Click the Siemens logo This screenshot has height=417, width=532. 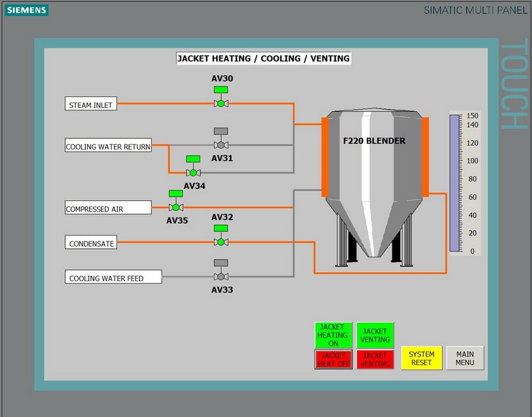click(27, 10)
